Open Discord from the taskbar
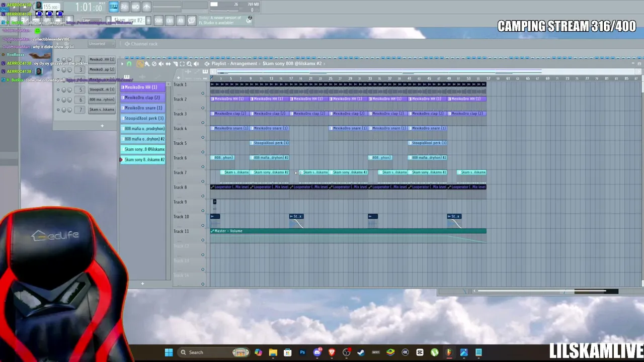The height and width of the screenshot is (362, 644). point(317,352)
